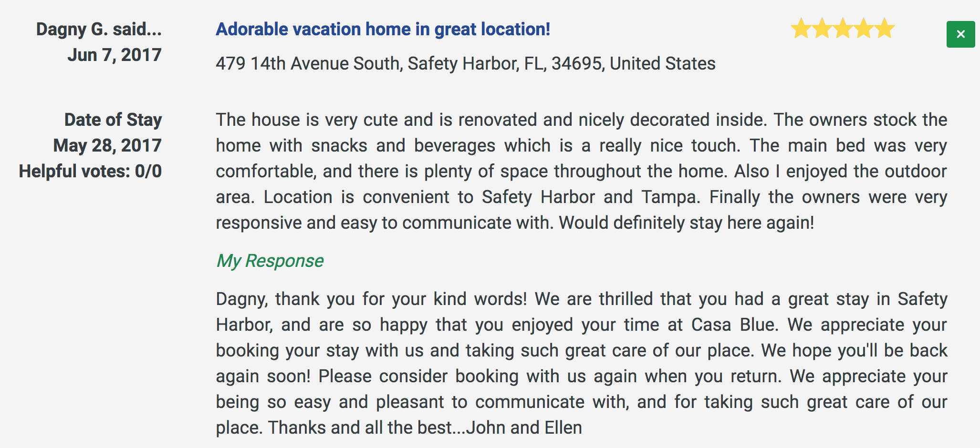Viewport: 980px width, 448px height.
Task: Click the stay date May 28, 2017
Action: click(x=107, y=145)
